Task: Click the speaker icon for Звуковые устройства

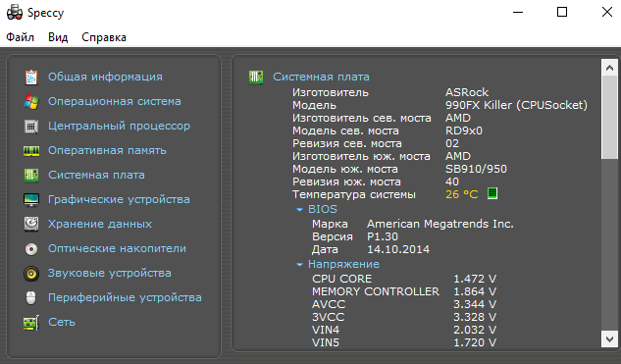Action: coord(31,274)
